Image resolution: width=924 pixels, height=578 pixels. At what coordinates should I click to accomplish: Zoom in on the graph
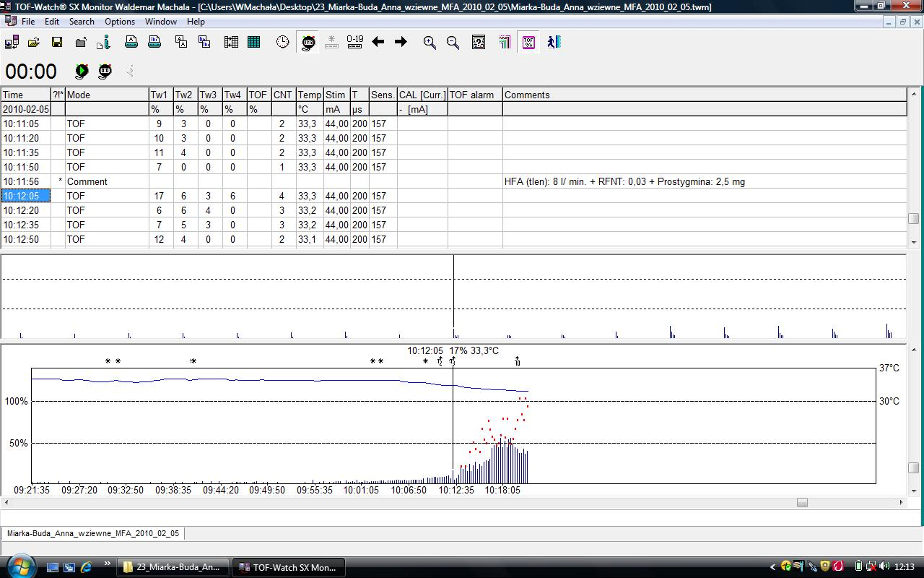(x=430, y=43)
